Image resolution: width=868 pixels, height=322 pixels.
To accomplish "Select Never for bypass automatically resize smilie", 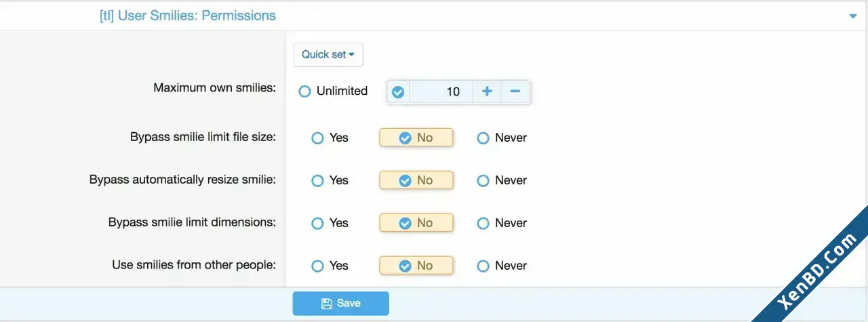I will point(502,180).
